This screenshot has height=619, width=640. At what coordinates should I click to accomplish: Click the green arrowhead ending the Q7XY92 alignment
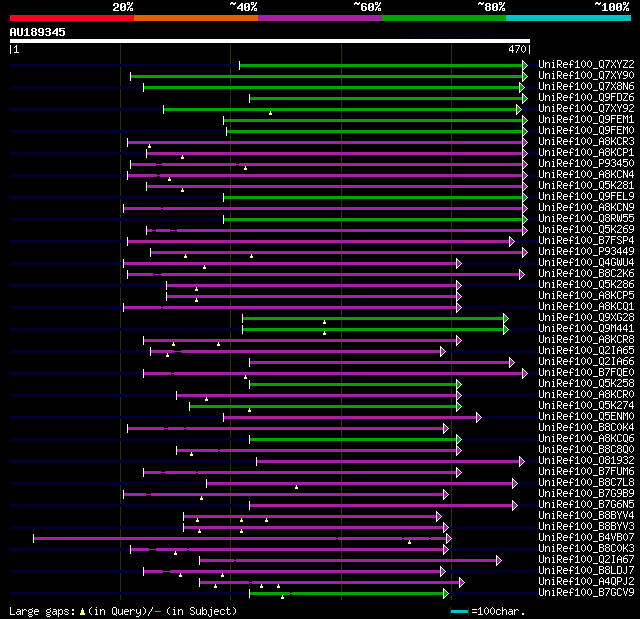(519, 109)
